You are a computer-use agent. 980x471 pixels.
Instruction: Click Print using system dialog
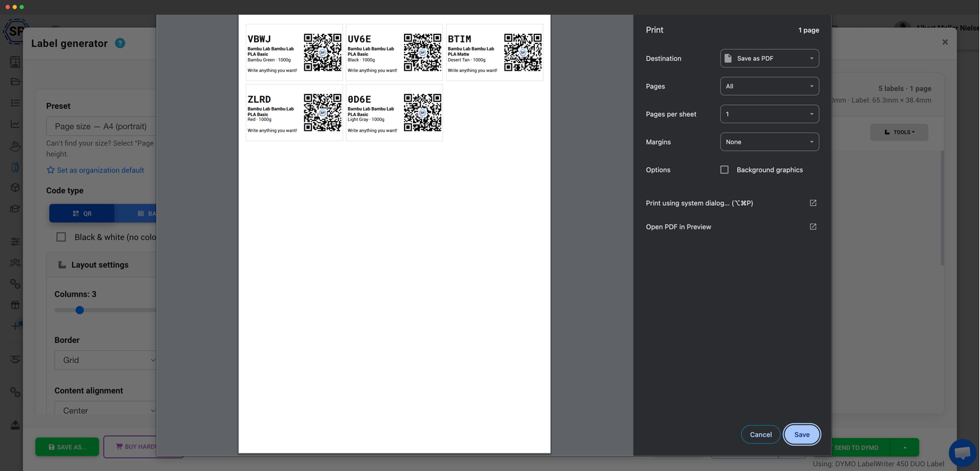coord(699,203)
